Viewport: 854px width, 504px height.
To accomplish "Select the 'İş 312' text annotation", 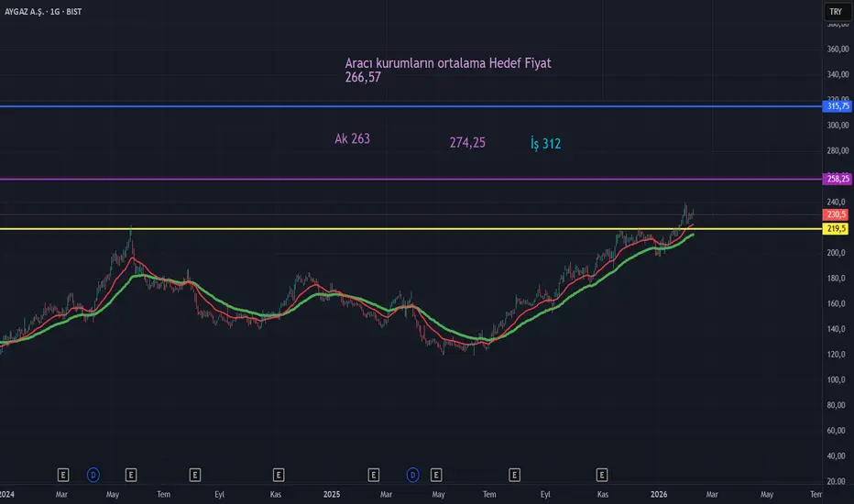I will 545,143.
